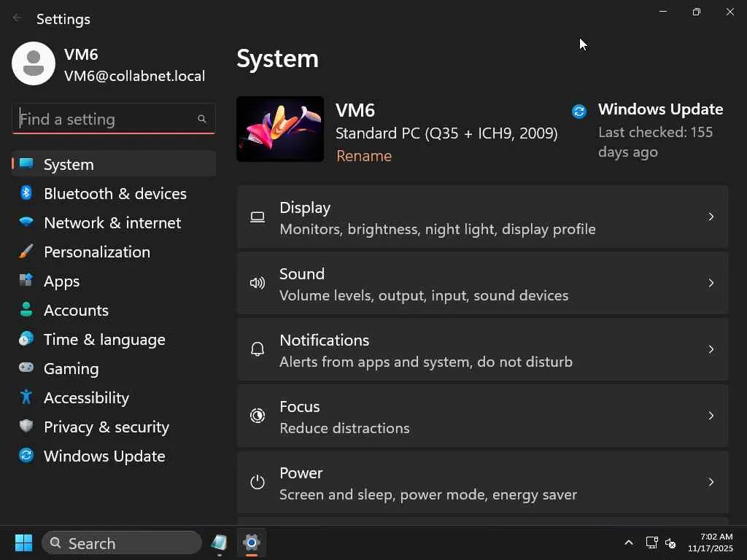
Task: Click the Rename link for VM6
Action: 364,156
